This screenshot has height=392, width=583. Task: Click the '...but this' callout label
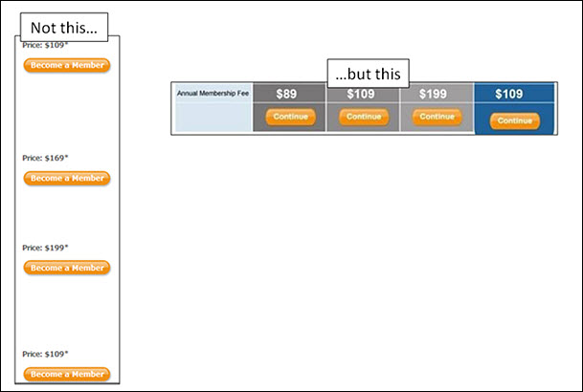(x=369, y=75)
